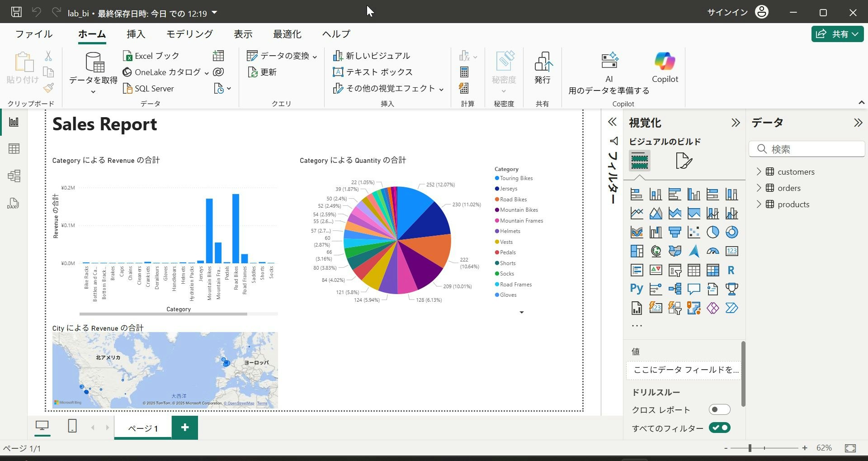Select the gauge visual icon
The height and width of the screenshot is (461, 868).
pyautogui.click(x=712, y=251)
